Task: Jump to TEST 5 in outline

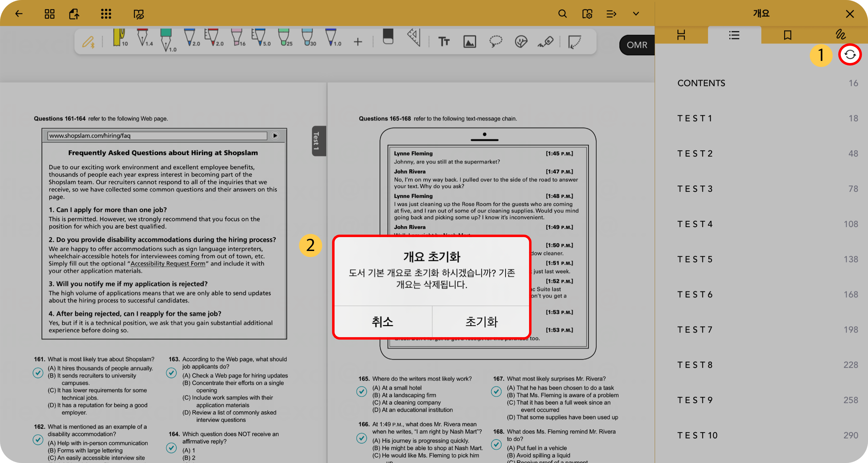Action: (x=762, y=259)
